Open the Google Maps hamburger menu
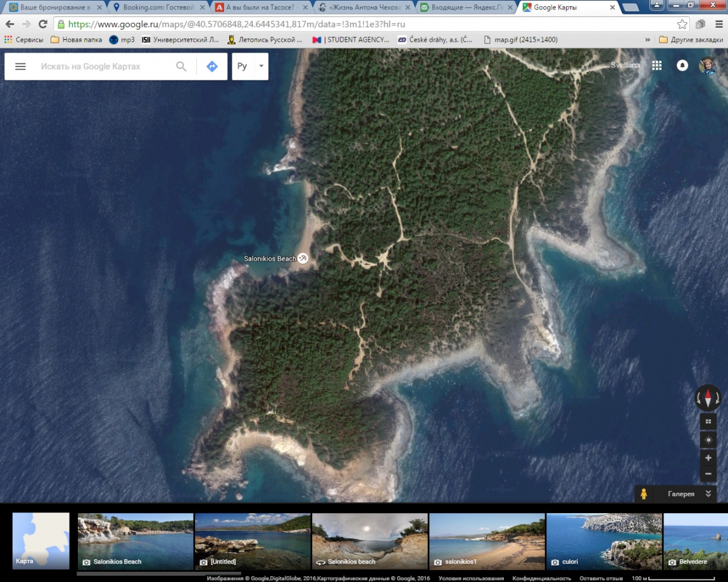Screen dimensions: 728x582 tap(20, 66)
